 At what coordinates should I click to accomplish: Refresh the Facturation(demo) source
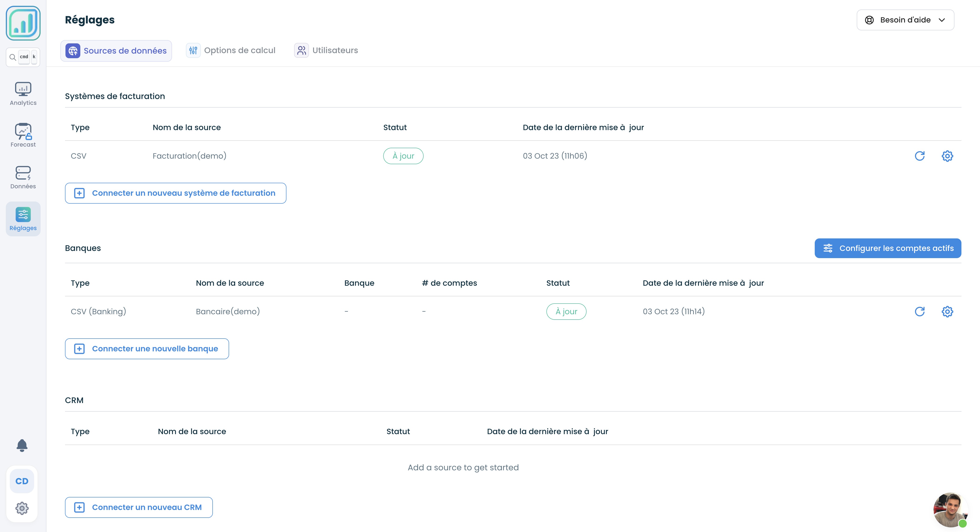point(919,156)
